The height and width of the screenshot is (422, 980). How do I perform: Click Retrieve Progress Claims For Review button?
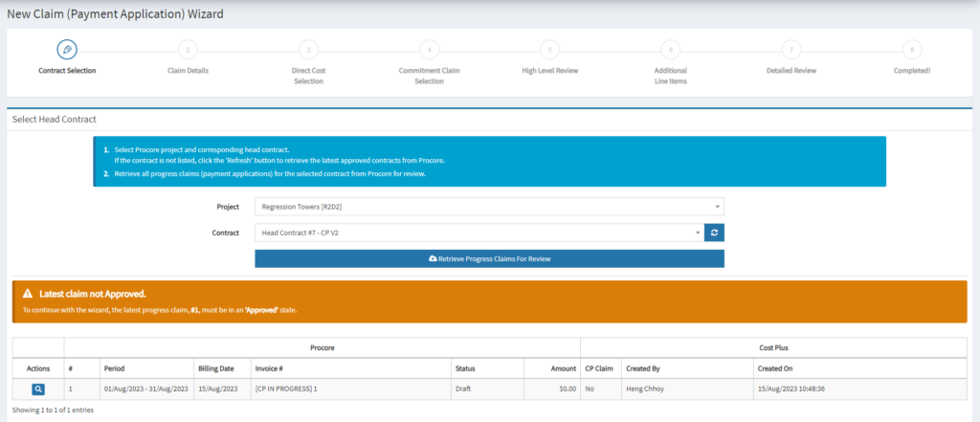(x=489, y=258)
